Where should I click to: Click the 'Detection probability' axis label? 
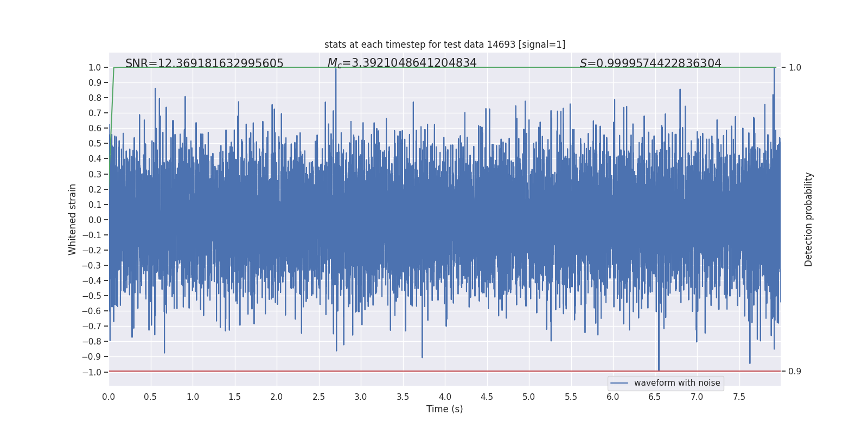[x=809, y=219]
